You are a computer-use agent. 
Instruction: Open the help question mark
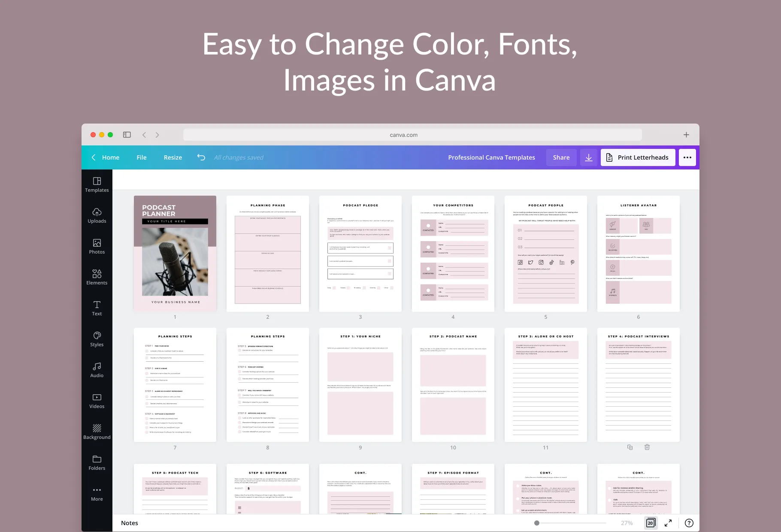tap(689, 523)
